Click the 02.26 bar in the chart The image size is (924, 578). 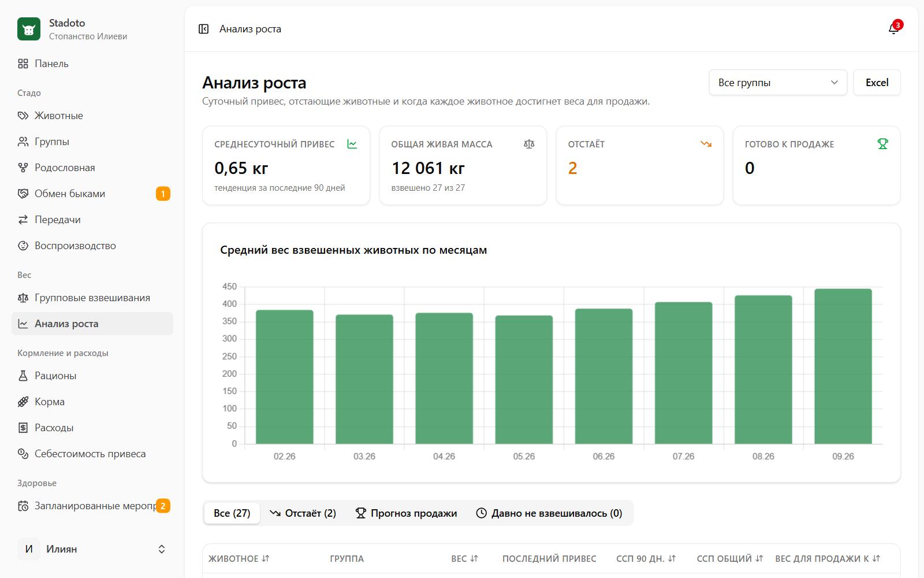(285, 377)
